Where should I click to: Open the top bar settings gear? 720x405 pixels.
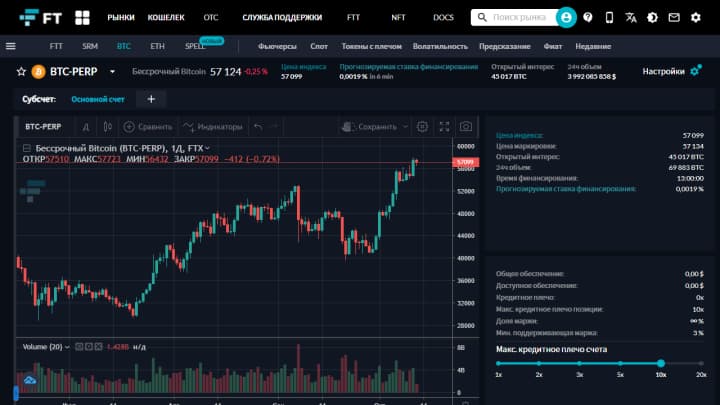tap(696, 17)
